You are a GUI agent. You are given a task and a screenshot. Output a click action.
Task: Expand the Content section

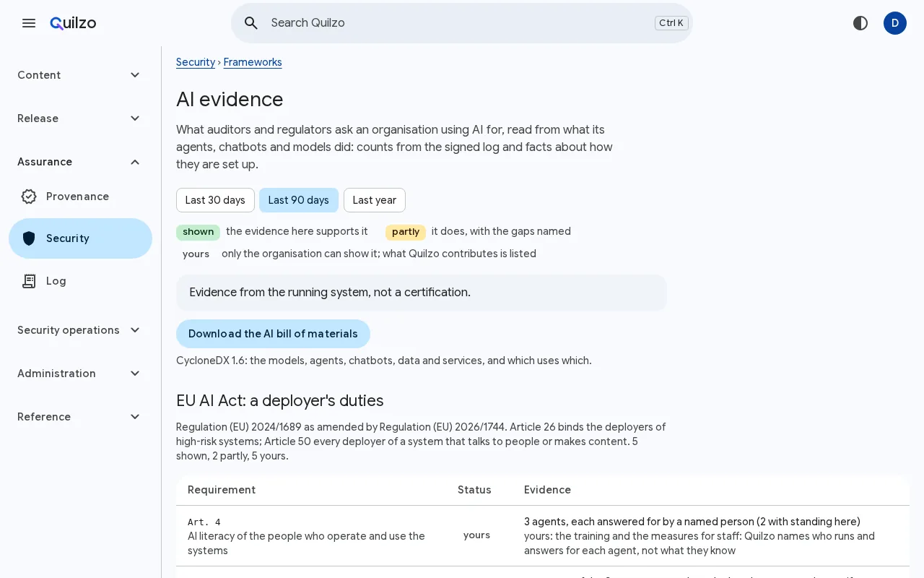pyautogui.click(x=80, y=75)
